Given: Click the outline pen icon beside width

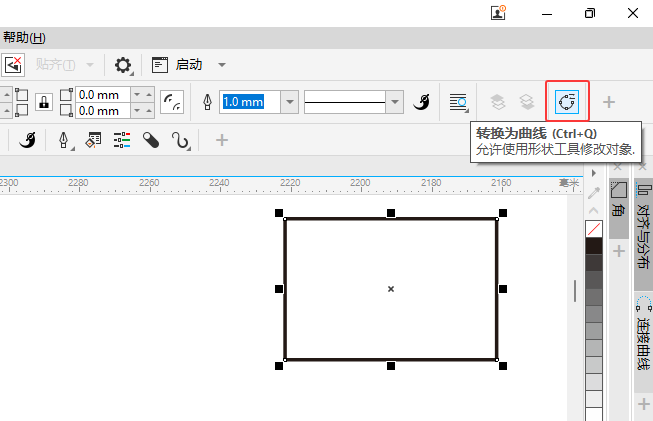Looking at the screenshot, I should [207, 102].
